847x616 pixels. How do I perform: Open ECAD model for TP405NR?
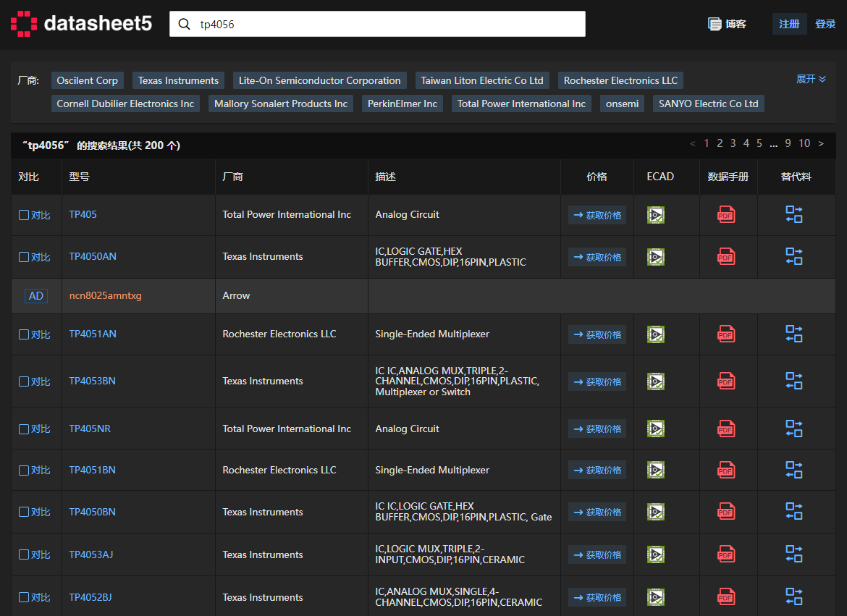coord(656,429)
